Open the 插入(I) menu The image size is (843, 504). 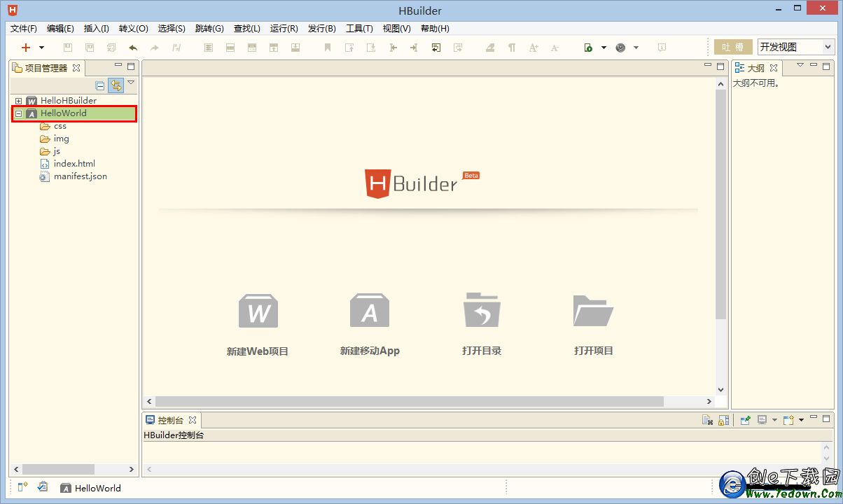click(x=97, y=29)
